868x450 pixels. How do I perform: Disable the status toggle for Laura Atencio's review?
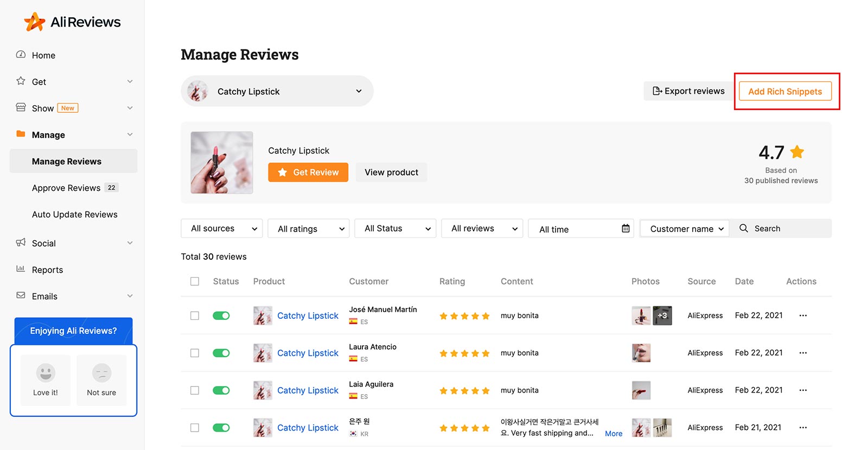point(221,353)
